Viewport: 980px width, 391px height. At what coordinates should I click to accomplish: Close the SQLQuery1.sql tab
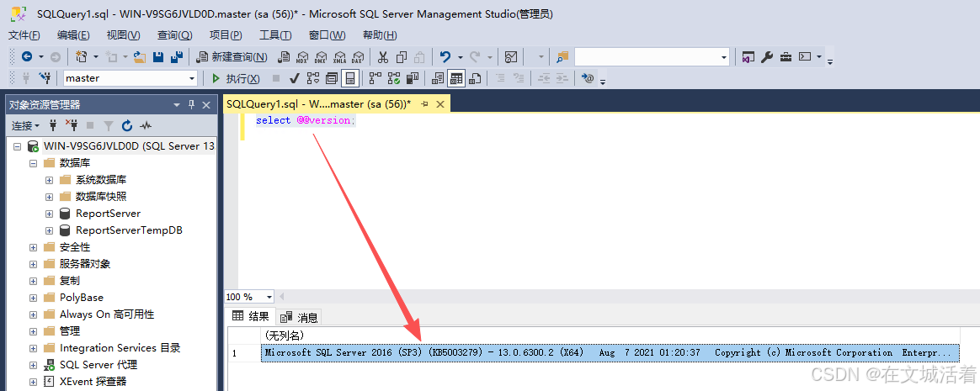click(x=441, y=104)
